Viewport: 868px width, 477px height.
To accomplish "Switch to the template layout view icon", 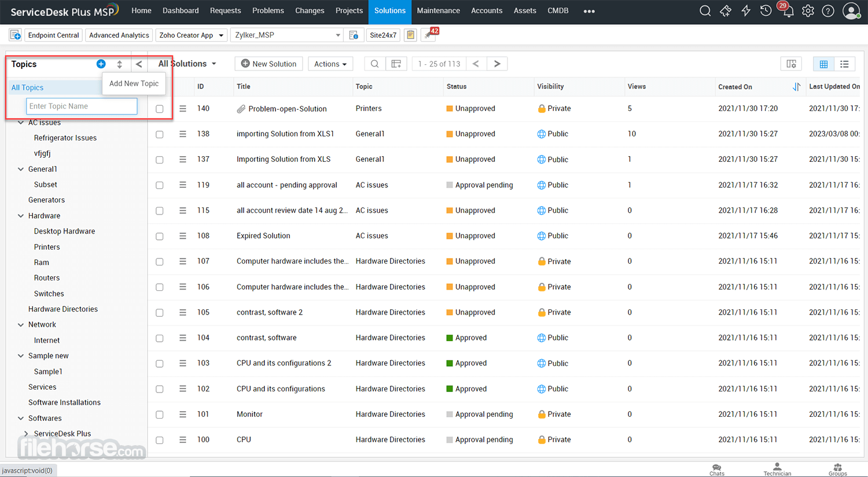I will pos(791,64).
